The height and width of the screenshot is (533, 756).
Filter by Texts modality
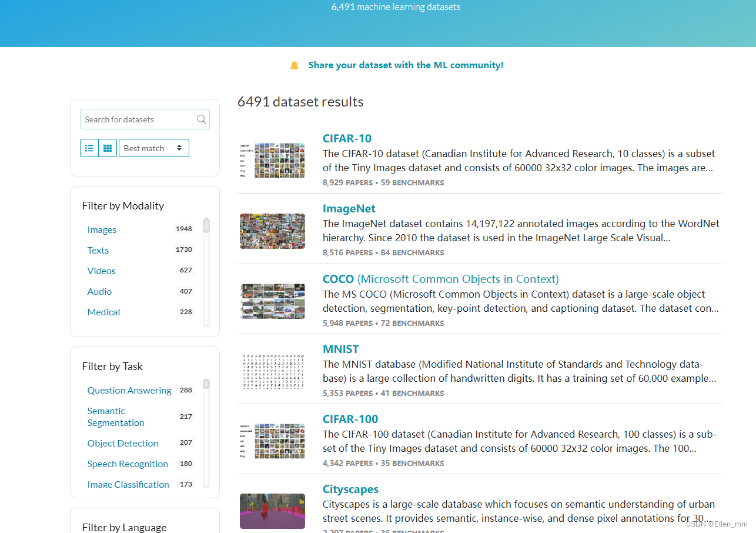(98, 250)
